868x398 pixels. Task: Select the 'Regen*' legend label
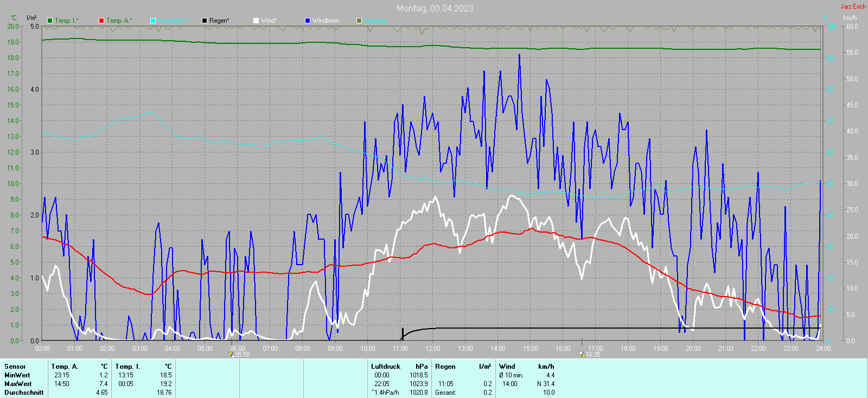coord(219,21)
